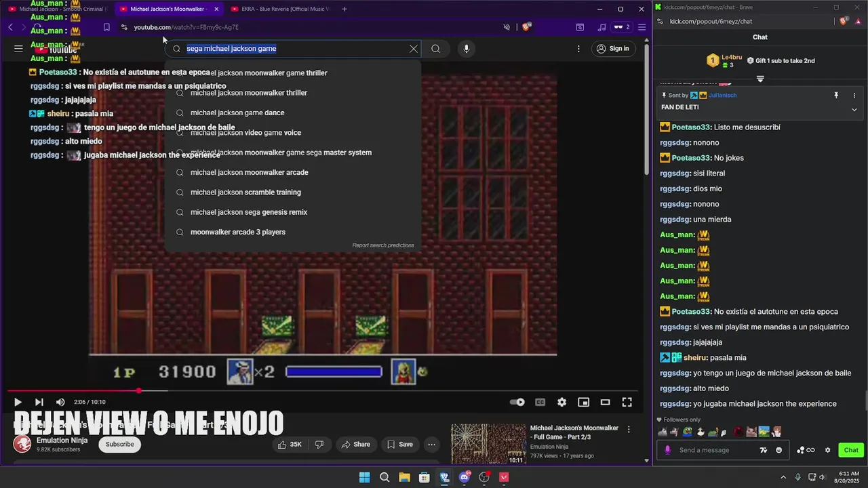Close the Michael Jackson's Moonwalker tab

[216, 9]
